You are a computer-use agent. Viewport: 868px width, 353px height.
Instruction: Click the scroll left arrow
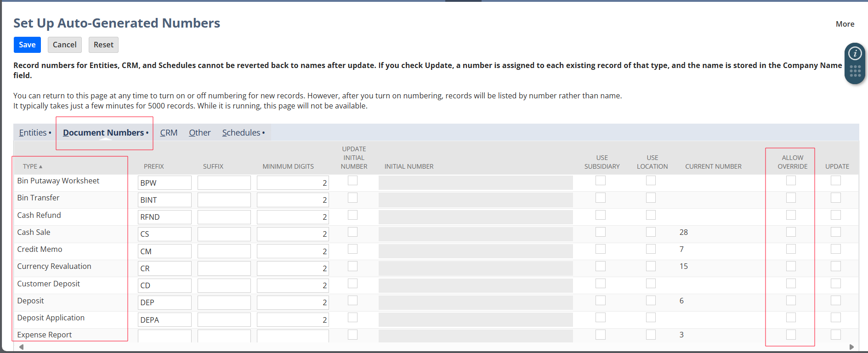[x=21, y=347]
